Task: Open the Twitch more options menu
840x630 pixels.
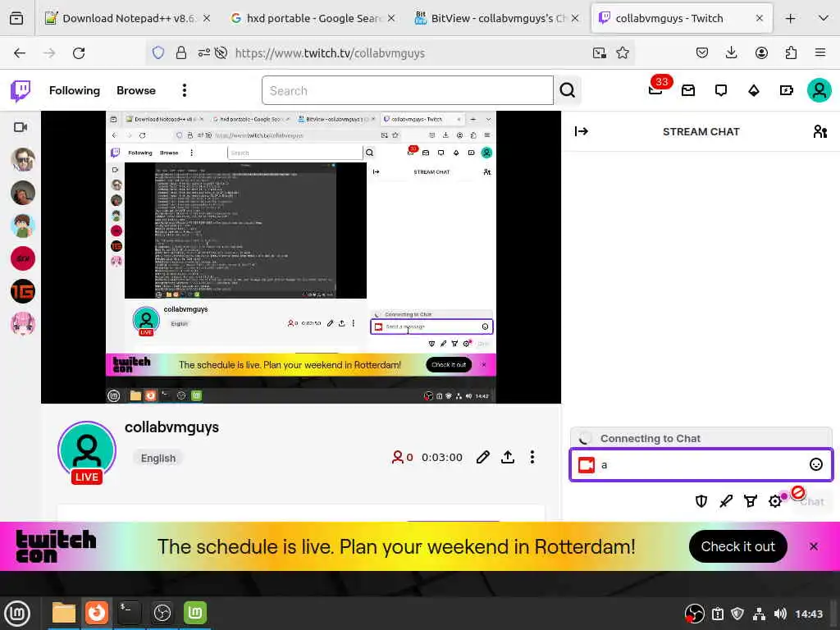Action: click(185, 90)
